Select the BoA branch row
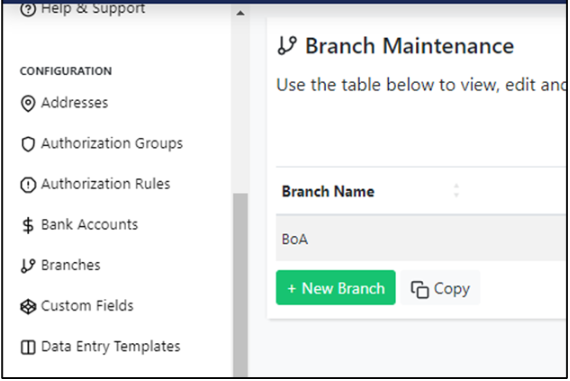This screenshot has width=570, height=381. point(420,239)
